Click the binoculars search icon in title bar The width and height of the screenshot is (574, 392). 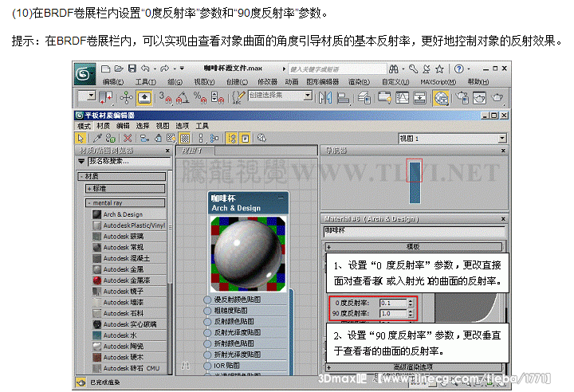pos(394,69)
